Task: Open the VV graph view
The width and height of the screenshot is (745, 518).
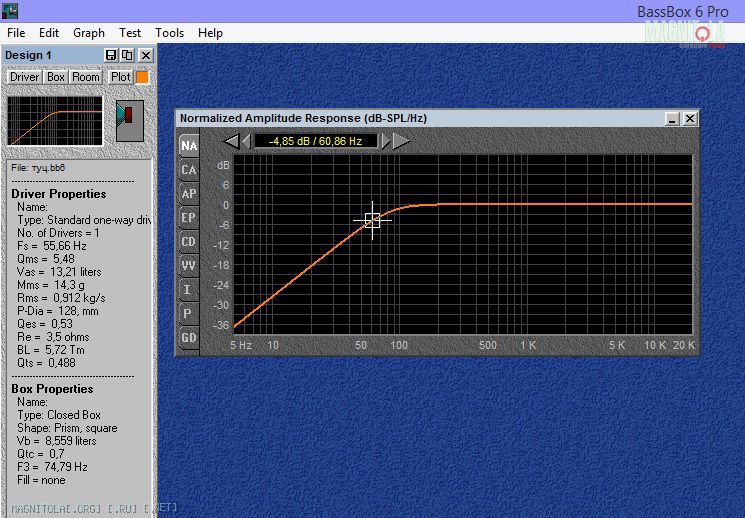Action: [188, 266]
